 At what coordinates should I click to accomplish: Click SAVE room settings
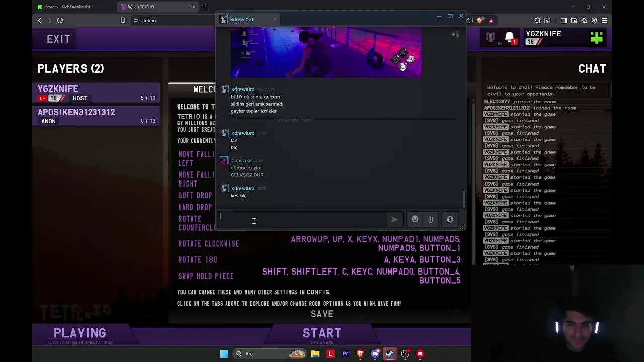pos(322,314)
